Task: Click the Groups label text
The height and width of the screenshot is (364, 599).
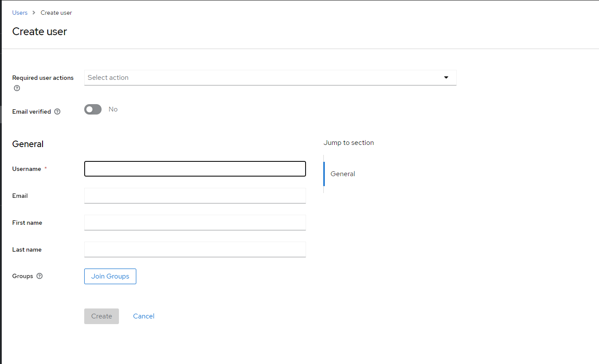Action: (x=23, y=276)
